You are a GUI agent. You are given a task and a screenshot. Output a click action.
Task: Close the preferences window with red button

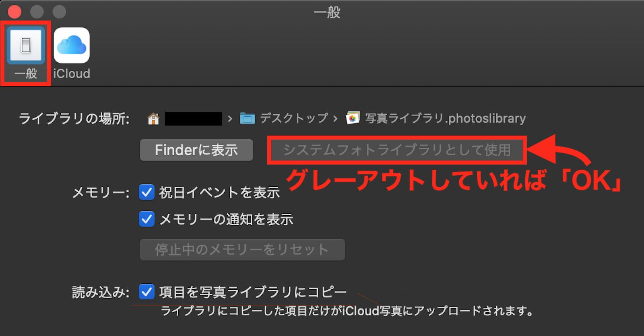point(14,12)
